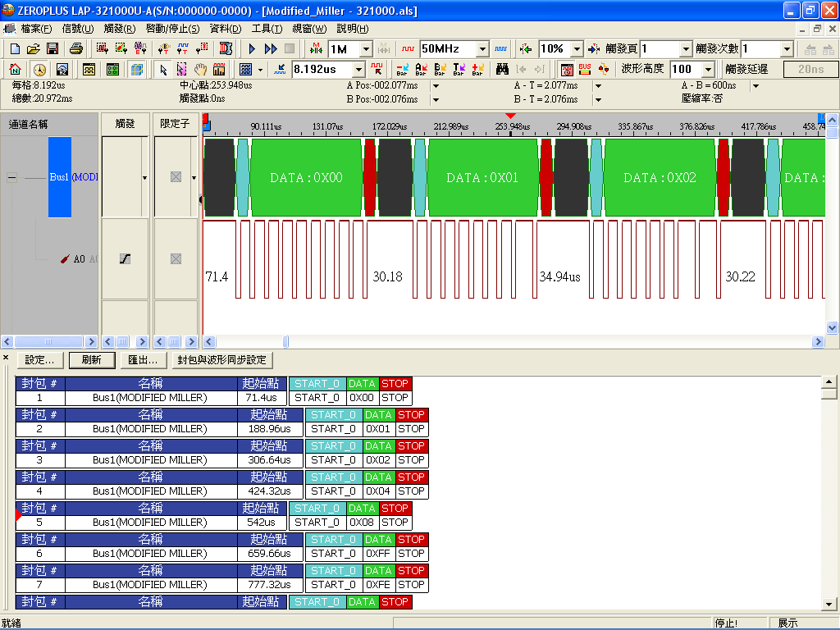Screen dimensions: 840x630
Task: Toggle A0 rising edge trigger condition
Action: [x=125, y=259]
